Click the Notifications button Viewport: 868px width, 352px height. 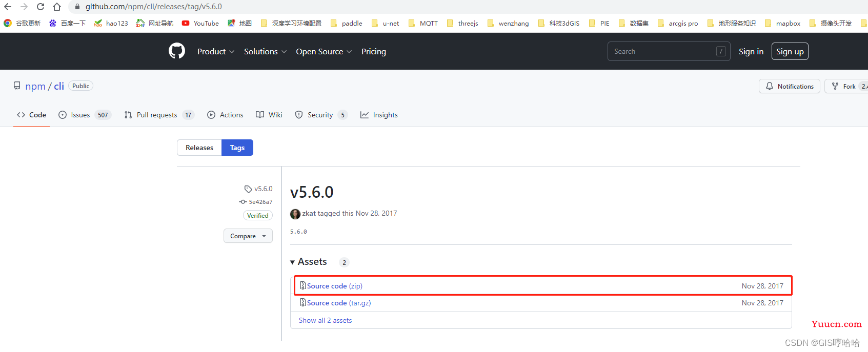[790, 86]
